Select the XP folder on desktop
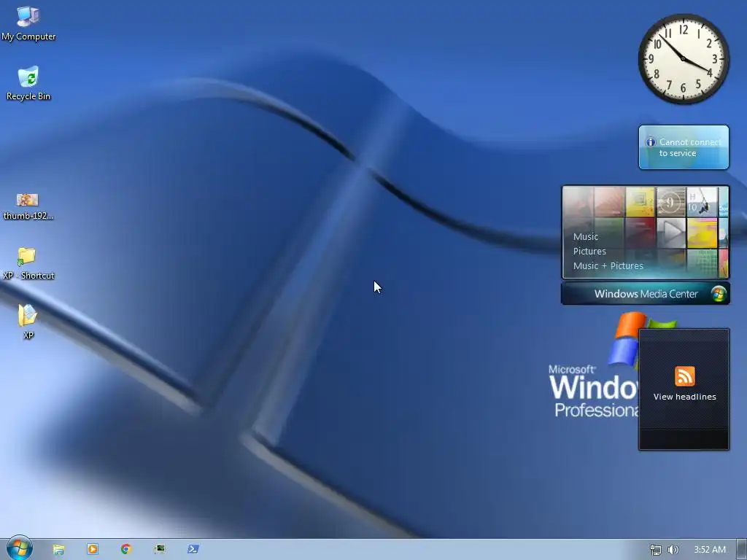The height and width of the screenshot is (560, 747). (x=28, y=322)
